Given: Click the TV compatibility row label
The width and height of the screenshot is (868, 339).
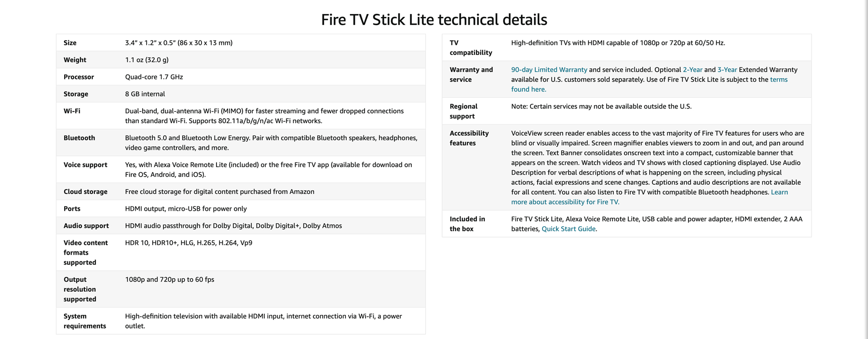Looking at the screenshot, I should tap(471, 48).
